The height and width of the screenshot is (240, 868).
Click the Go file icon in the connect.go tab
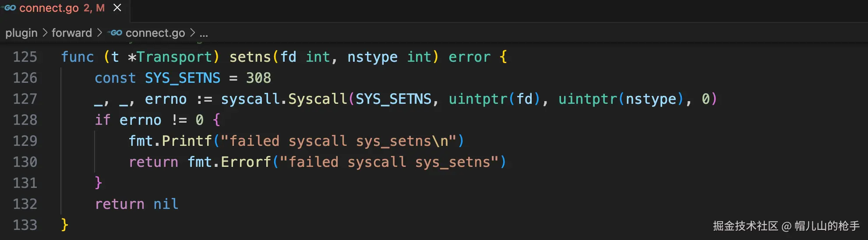[9, 8]
